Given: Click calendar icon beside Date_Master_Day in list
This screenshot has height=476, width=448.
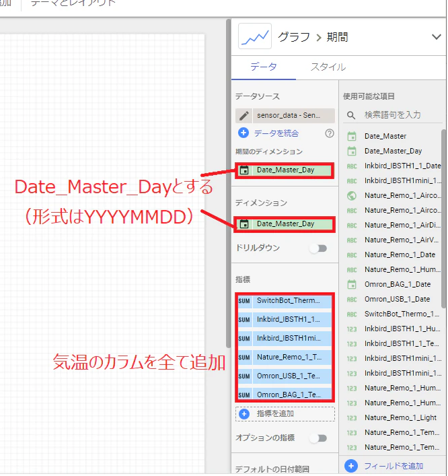Looking at the screenshot, I should coord(352,151).
